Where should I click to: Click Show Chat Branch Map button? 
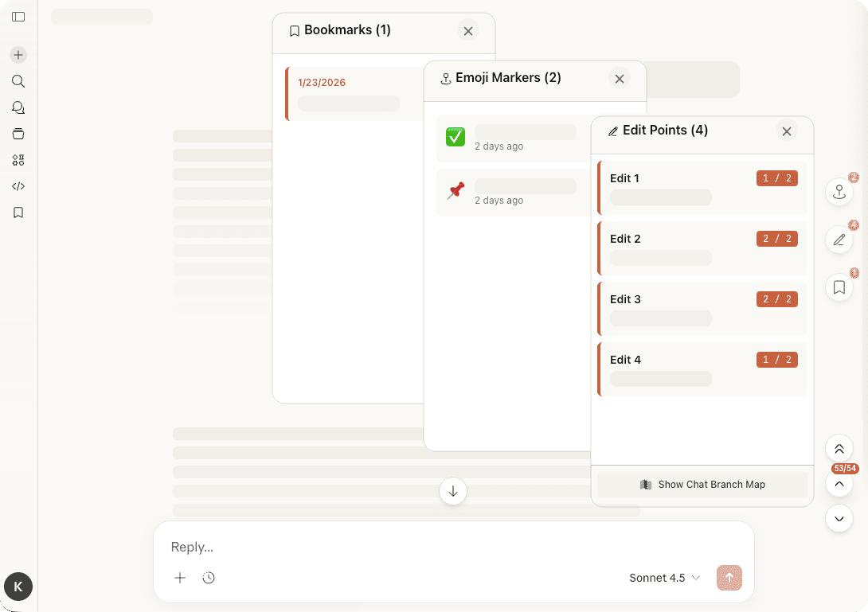tap(702, 485)
